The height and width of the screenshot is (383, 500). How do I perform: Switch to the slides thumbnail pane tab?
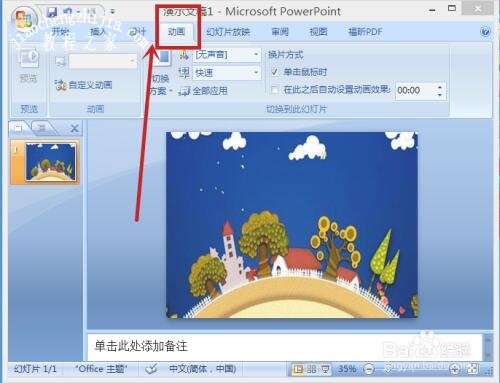tap(19, 128)
